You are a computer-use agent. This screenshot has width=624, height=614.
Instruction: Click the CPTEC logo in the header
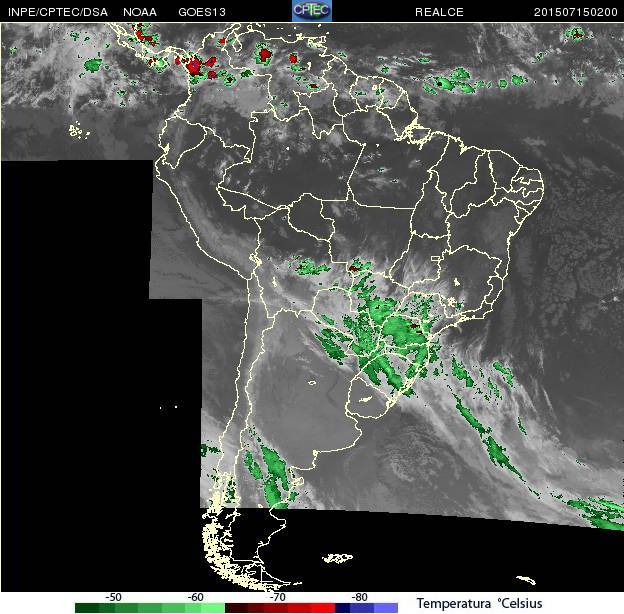click(x=312, y=10)
